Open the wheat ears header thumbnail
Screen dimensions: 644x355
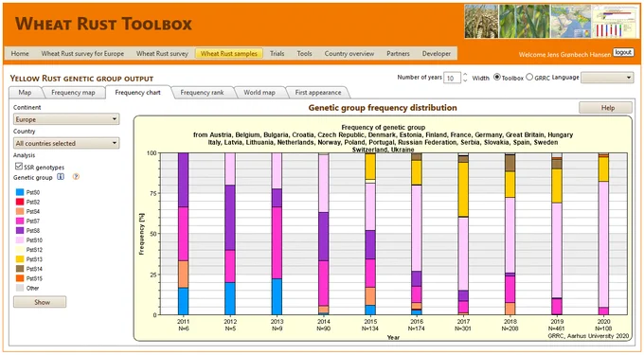[x=481, y=22]
